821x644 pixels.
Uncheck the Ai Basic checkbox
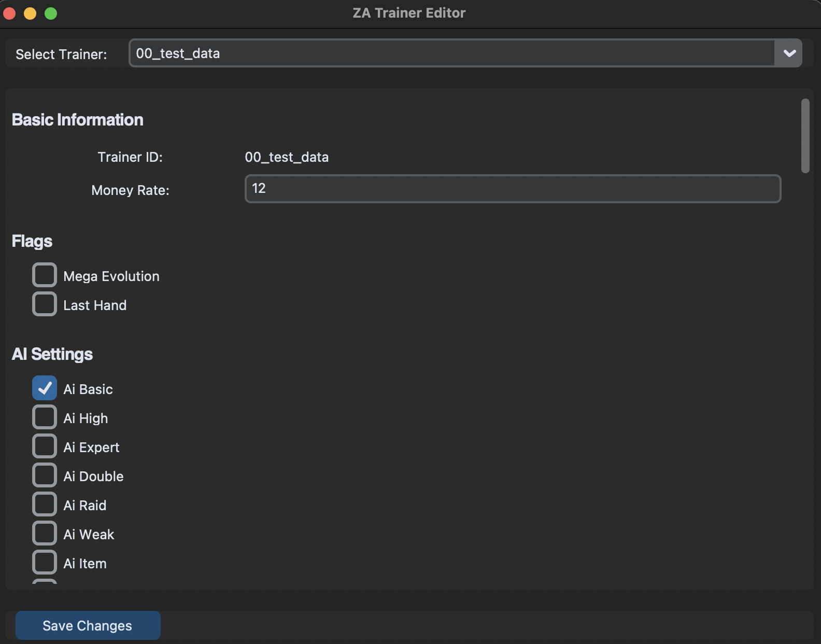coord(45,388)
